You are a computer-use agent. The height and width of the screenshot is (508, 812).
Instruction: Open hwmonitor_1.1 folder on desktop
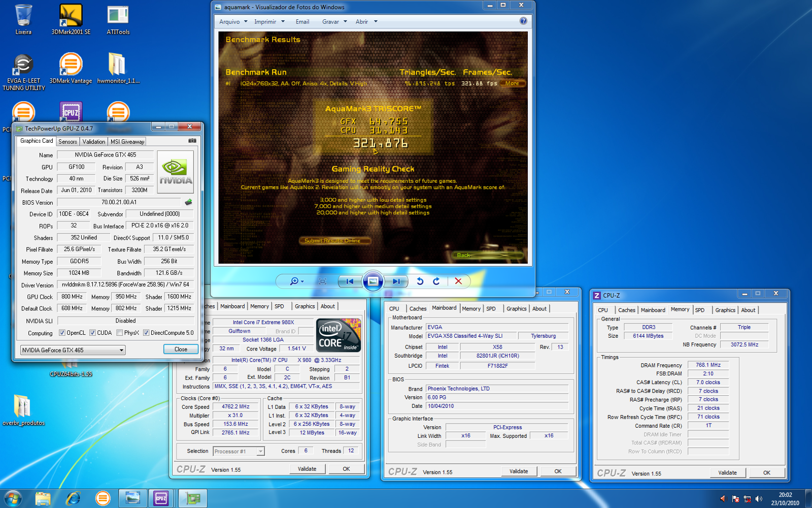coord(118,69)
